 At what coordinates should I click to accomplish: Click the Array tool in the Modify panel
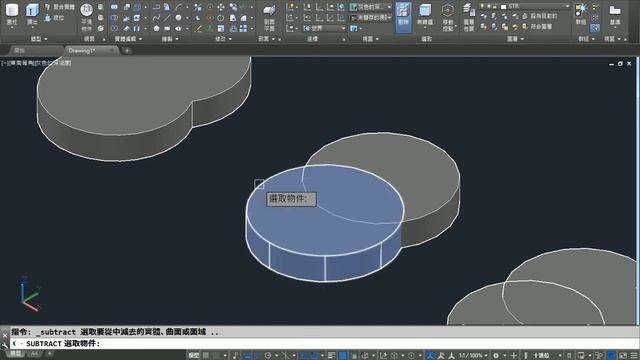(x=243, y=29)
